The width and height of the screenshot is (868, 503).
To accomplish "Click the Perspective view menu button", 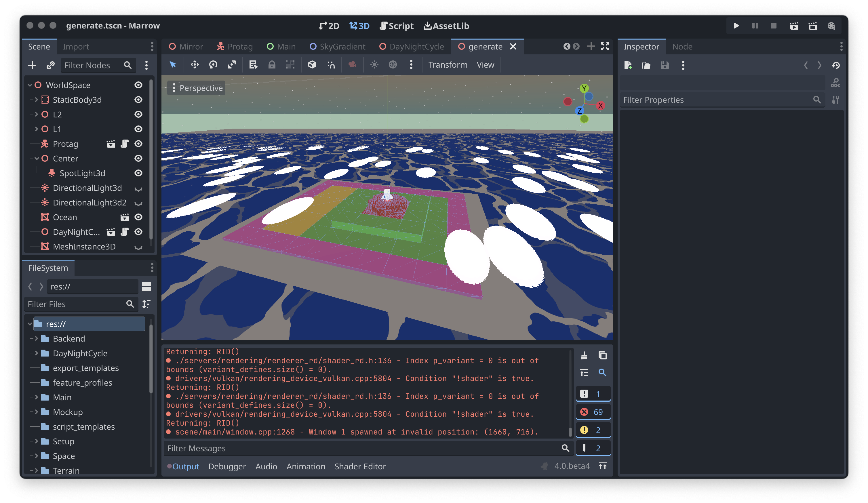I will 197,88.
